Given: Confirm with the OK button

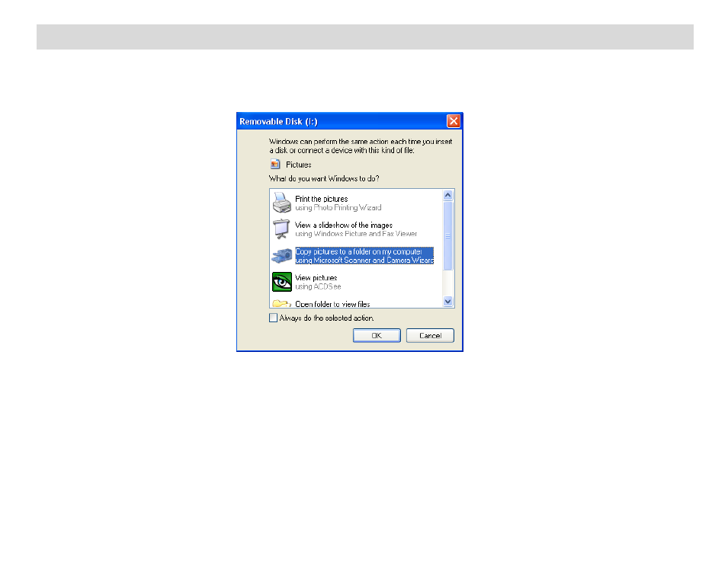Looking at the screenshot, I should pos(377,335).
